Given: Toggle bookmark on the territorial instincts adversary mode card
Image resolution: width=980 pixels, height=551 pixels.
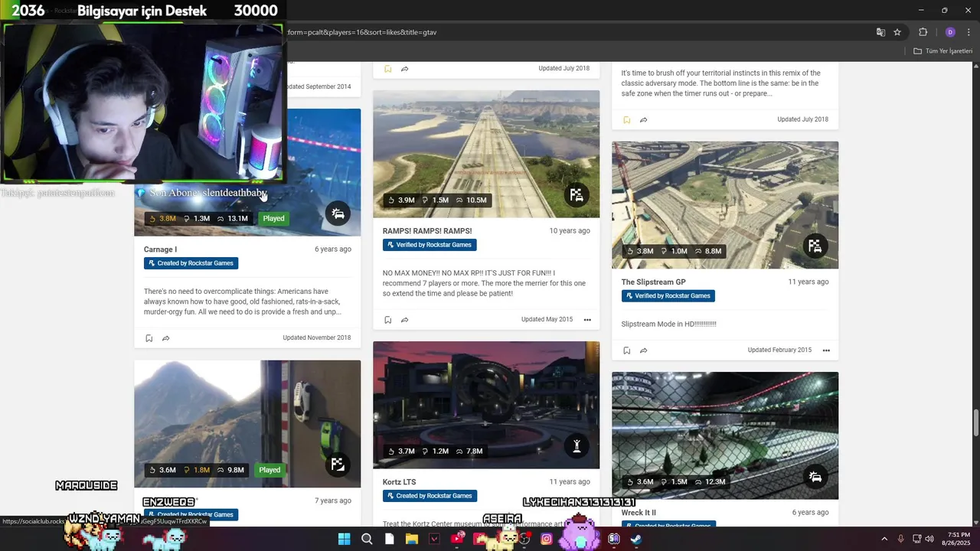Looking at the screenshot, I should tap(626, 120).
